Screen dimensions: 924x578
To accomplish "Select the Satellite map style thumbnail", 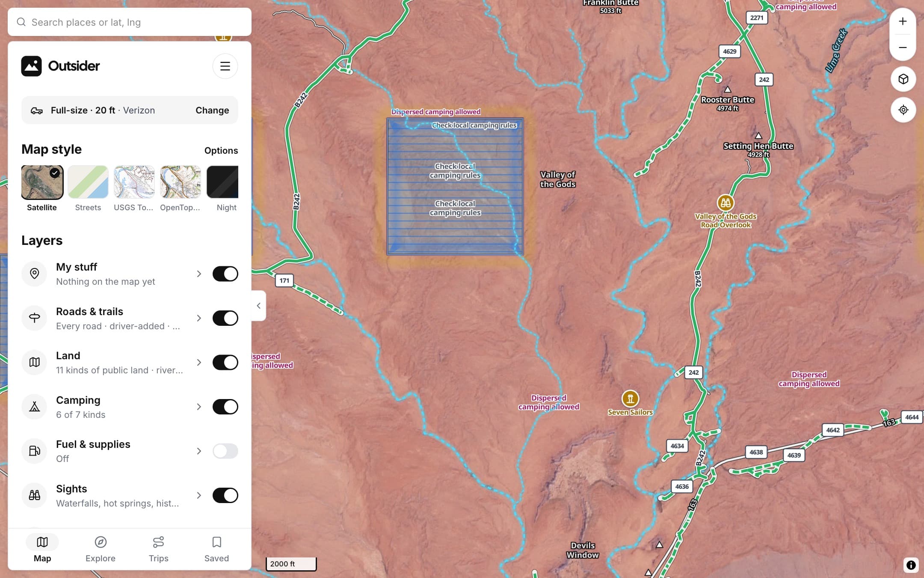I will click(42, 182).
